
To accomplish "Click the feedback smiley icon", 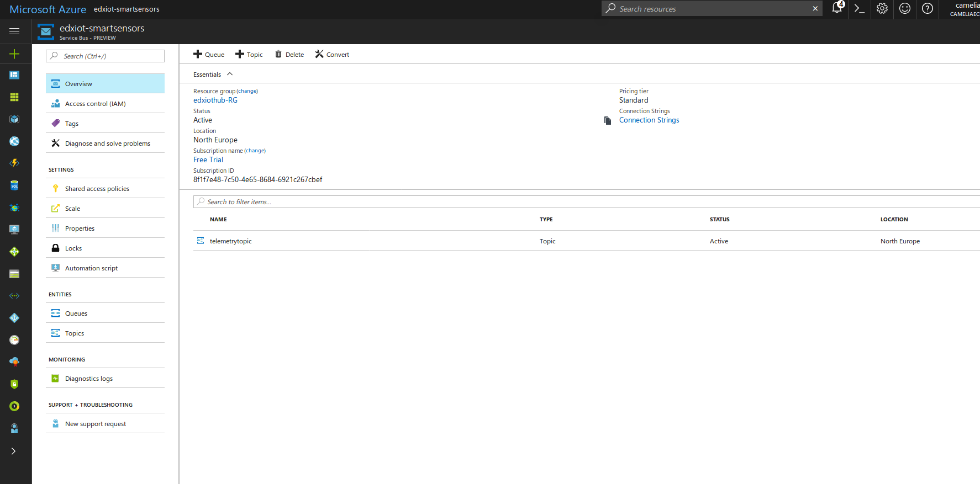I will [x=905, y=8].
